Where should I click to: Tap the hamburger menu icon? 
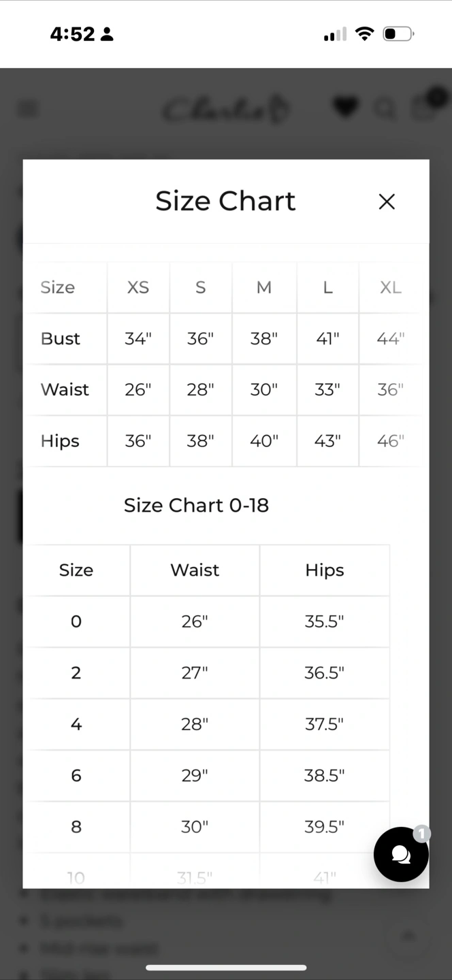29,109
